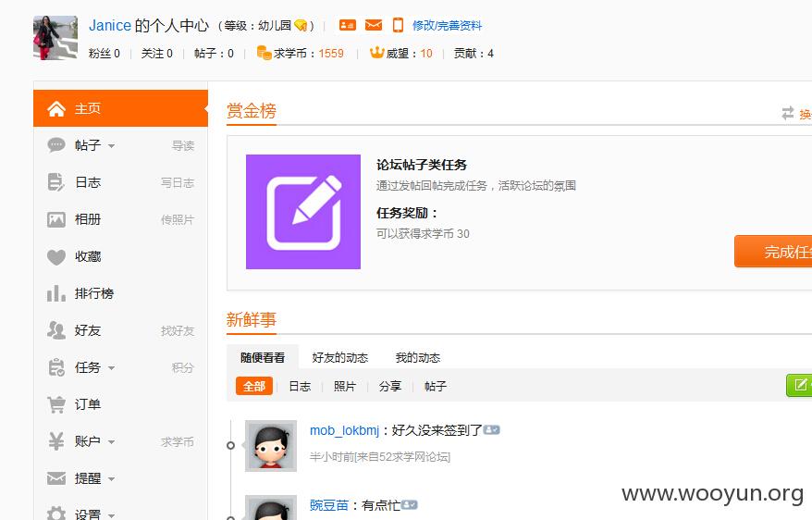Click the orange 完成任务 button
Screen dimensions: 812x520
tap(773, 252)
